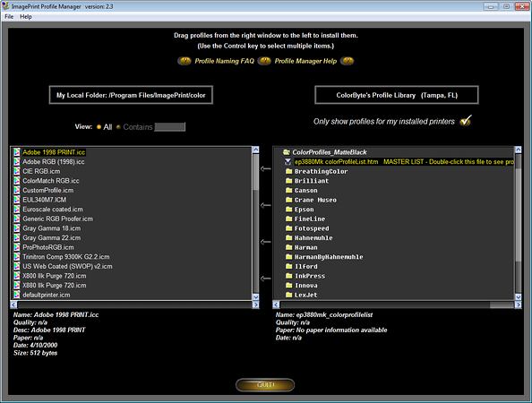This screenshot has width=532, height=403.
Task: Click the Innova folder icon
Action: [x=288, y=286]
